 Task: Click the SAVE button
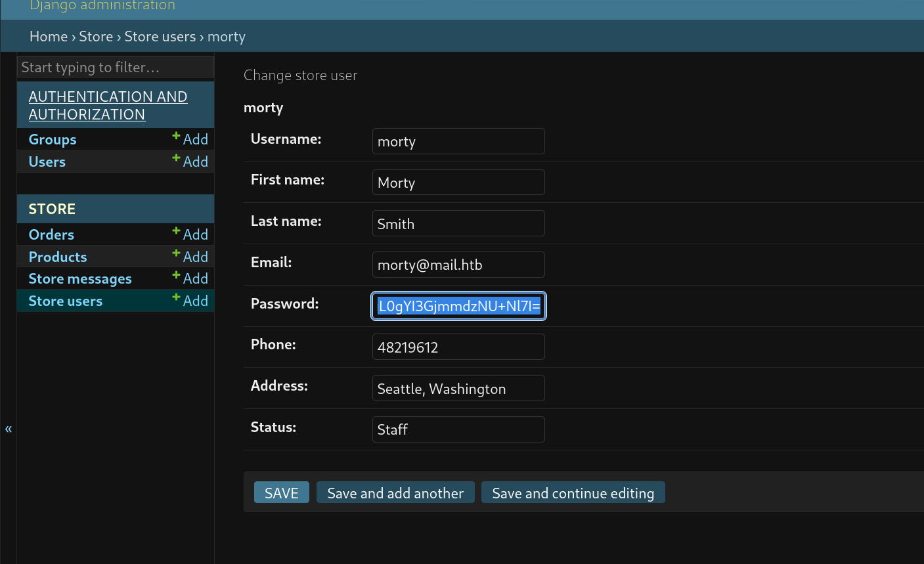pyautogui.click(x=282, y=493)
